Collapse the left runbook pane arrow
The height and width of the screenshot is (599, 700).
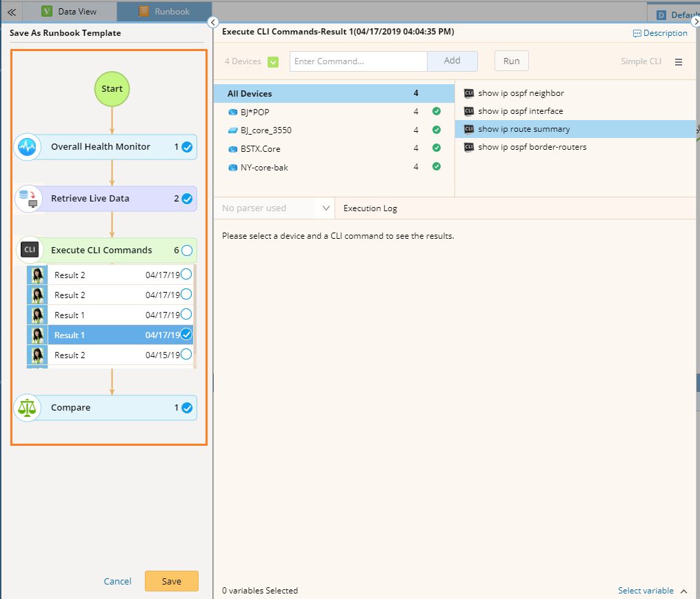pyautogui.click(x=213, y=22)
